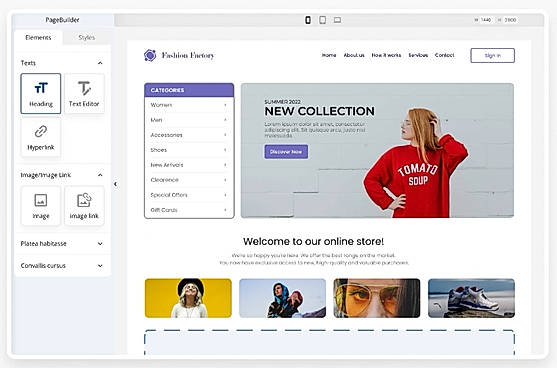557x368 pixels.
Task: Open the Styles tab
Action: pyautogui.click(x=86, y=38)
